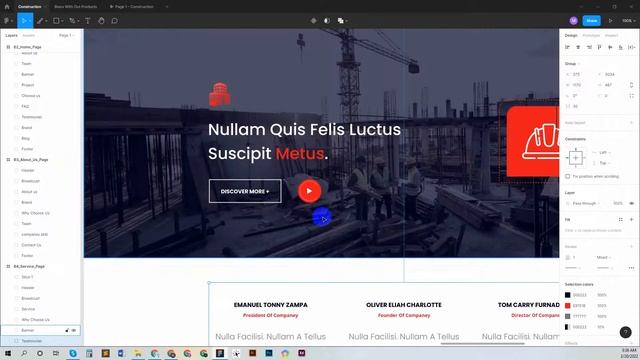Open the Construction file tab
Viewport: 640px width, 360px height.
(29, 7)
